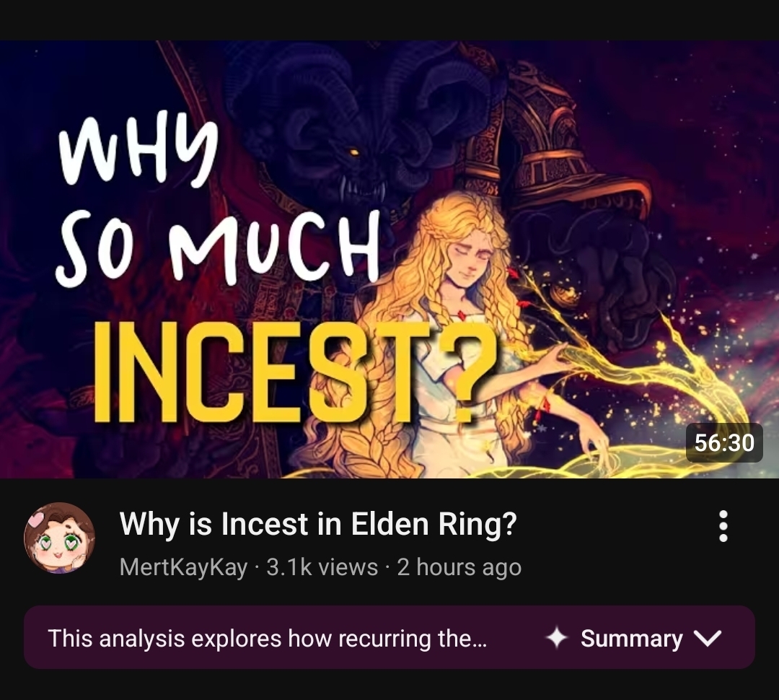Click the 56:30 duration badge
This screenshot has height=700, width=779.
pos(724,442)
